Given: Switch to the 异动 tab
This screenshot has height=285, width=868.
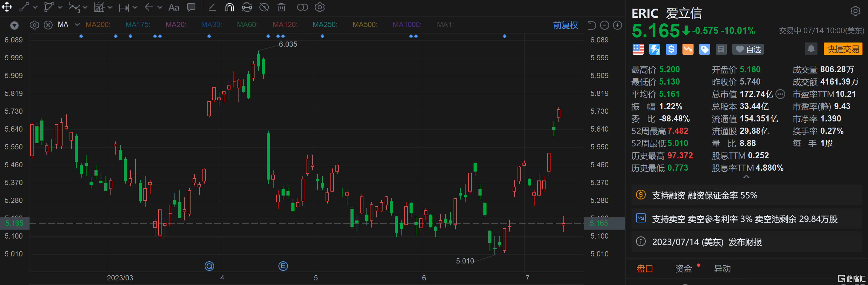Looking at the screenshot, I should (x=722, y=268).
